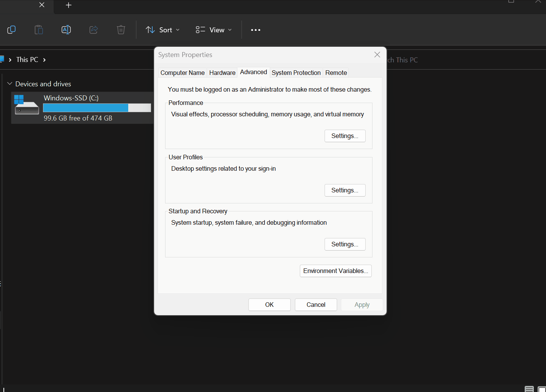Click the Share icon in Explorer toolbar
This screenshot has height=392, width=546.
click(x=94, y=30)
